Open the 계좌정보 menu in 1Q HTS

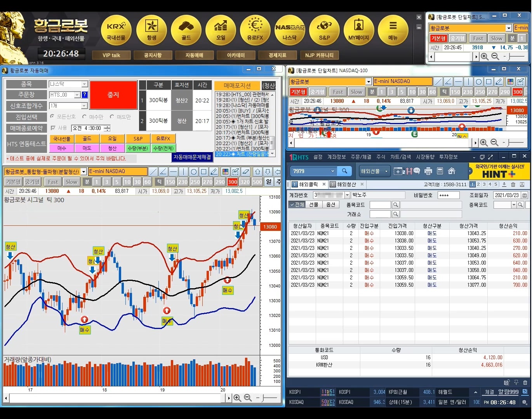tap(336, 157)
